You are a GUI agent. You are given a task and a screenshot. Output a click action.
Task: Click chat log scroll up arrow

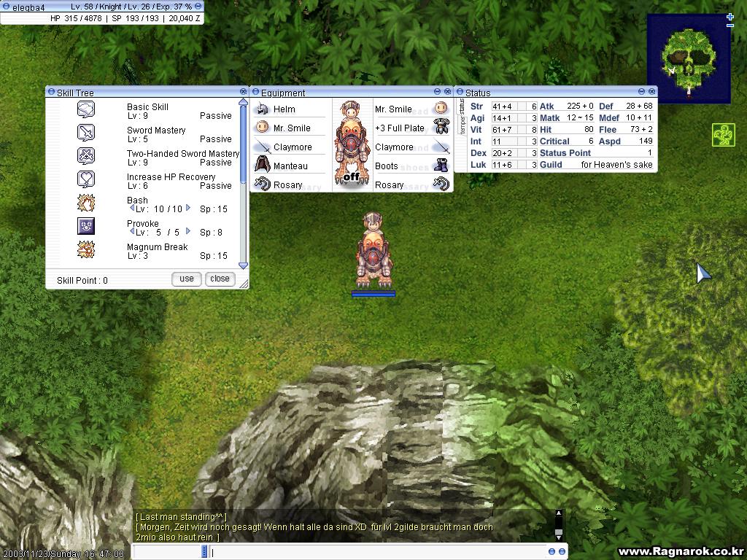(559, 513)
